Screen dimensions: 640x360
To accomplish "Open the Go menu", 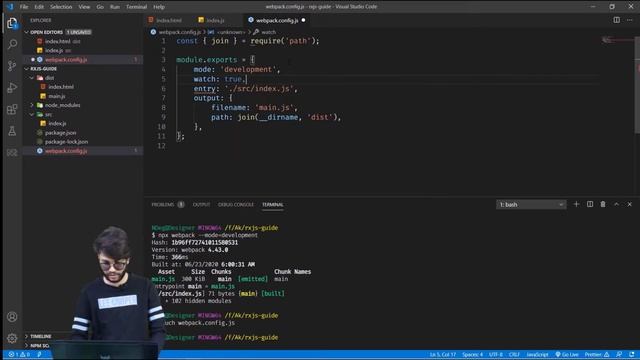I will click(100, 7).
